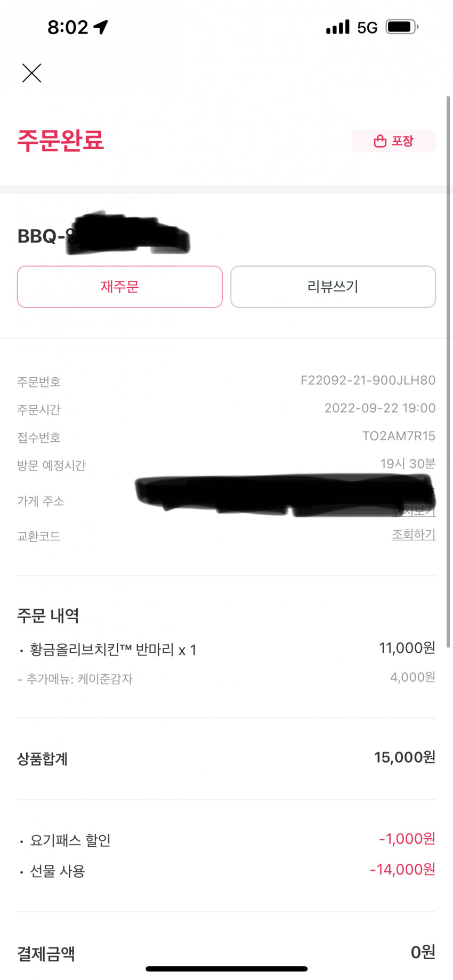Close the order details screen with X
453x980 pixels.
pyautogui.click(x=31, y=73)
